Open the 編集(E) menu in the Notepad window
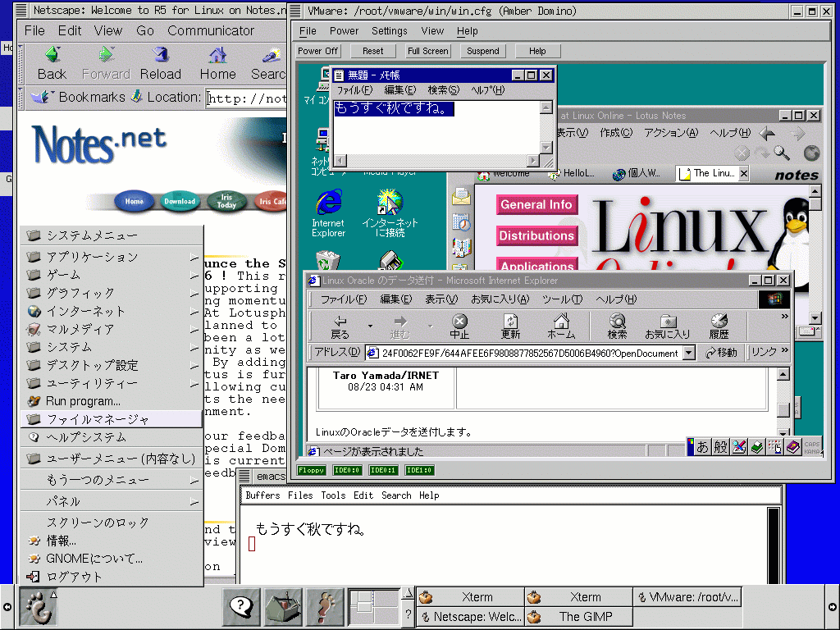The image size is (840, 630). 399,90
